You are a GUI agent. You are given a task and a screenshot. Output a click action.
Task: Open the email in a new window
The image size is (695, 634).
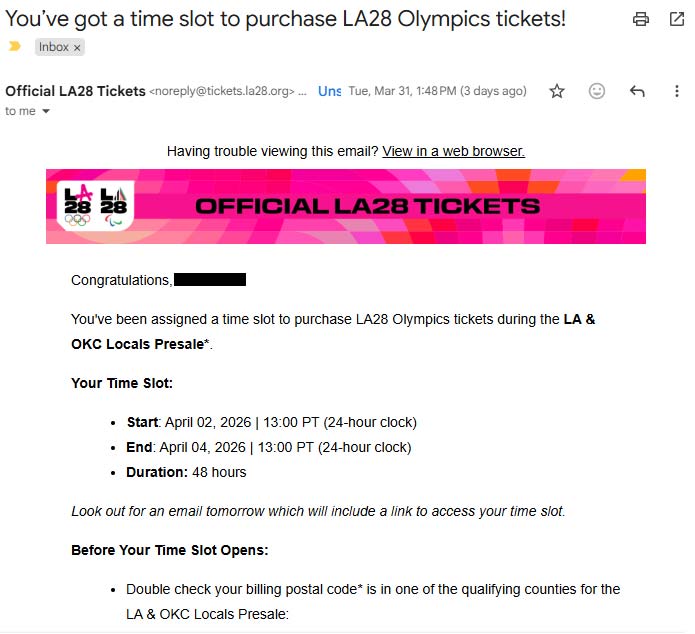[676, 19]
